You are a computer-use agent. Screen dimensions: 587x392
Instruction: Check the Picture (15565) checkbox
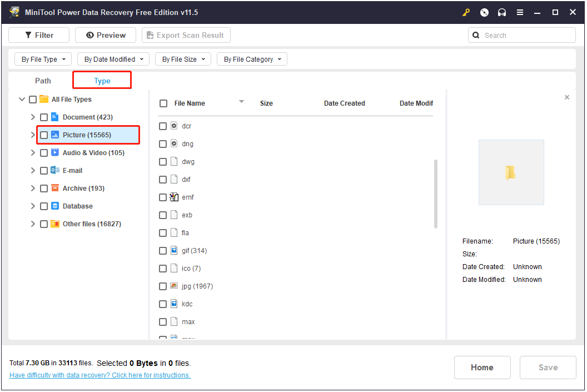44,135
